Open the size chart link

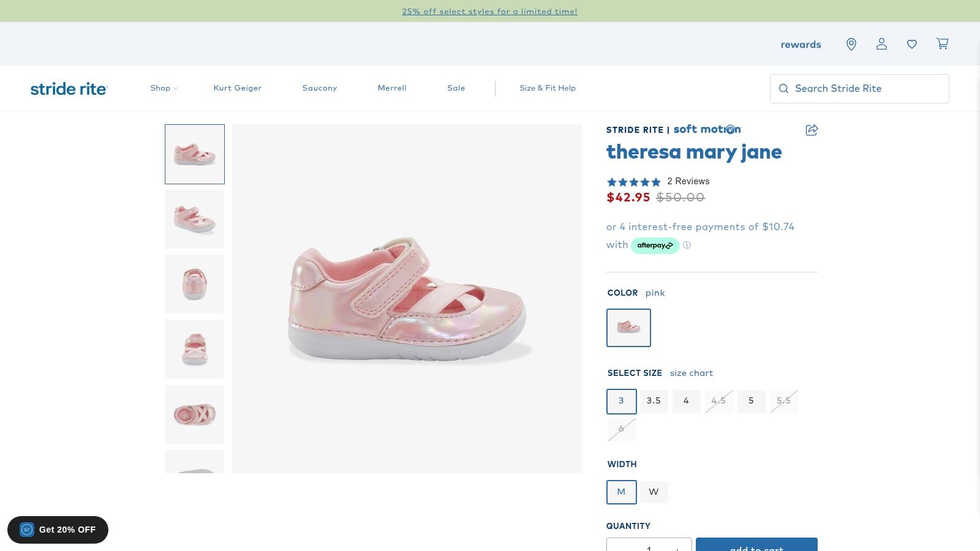point(692,373)
